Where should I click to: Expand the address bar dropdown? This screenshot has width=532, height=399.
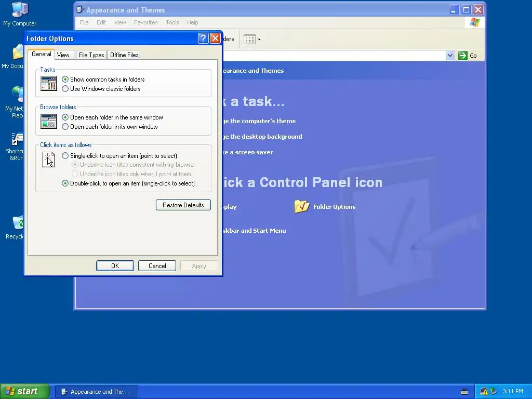[450, 56]
